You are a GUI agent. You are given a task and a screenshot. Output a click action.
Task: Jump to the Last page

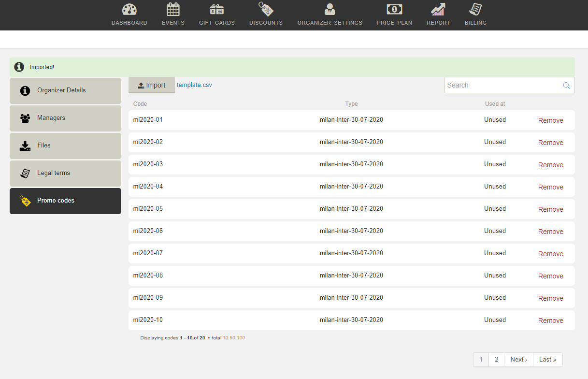tap(547, 360)
